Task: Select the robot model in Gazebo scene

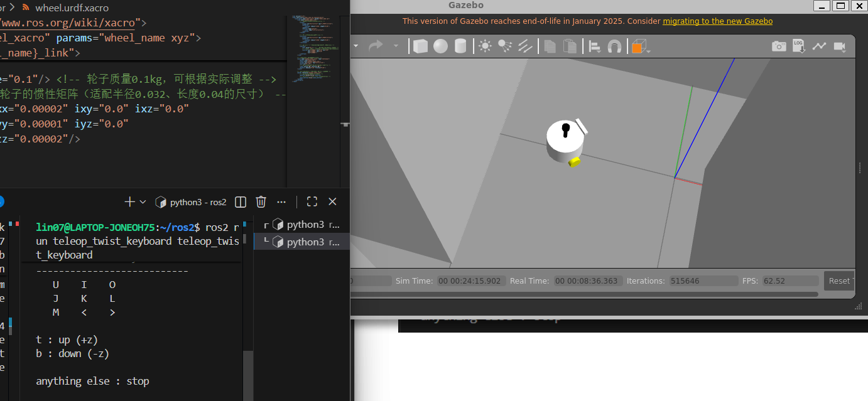Action: [565, 142]
